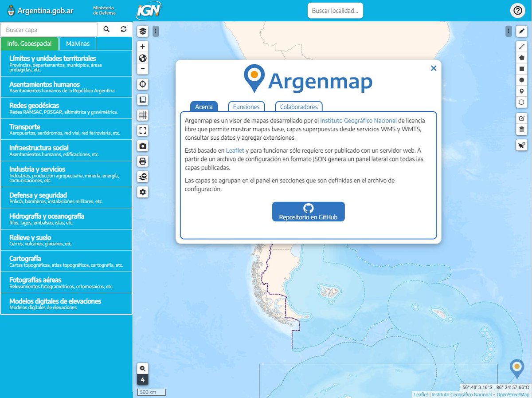532x398 pixels.
Task: Select the Info. Geoespacial tab
Action: tap(29, 43)
